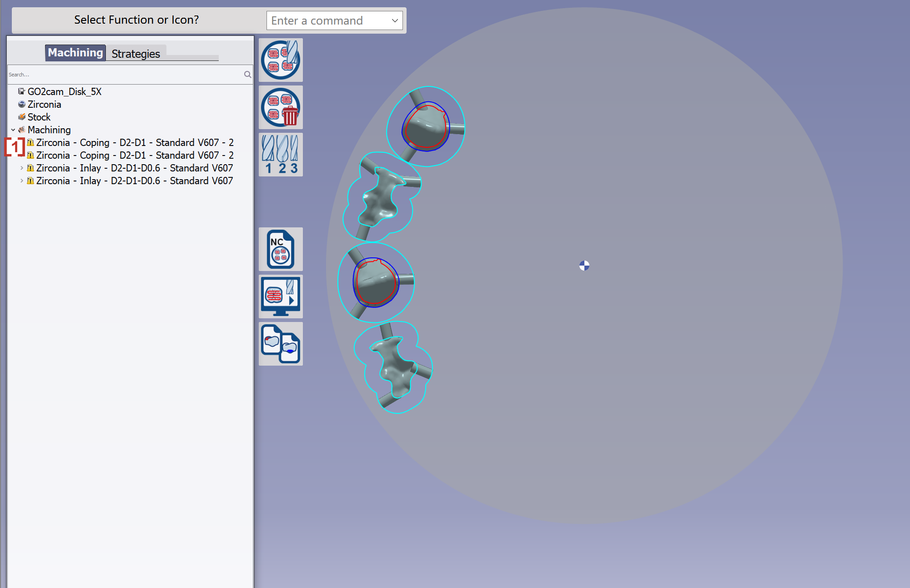Click the lower coping part in the disk
The image size is (910, 588).
pos(376,283)
